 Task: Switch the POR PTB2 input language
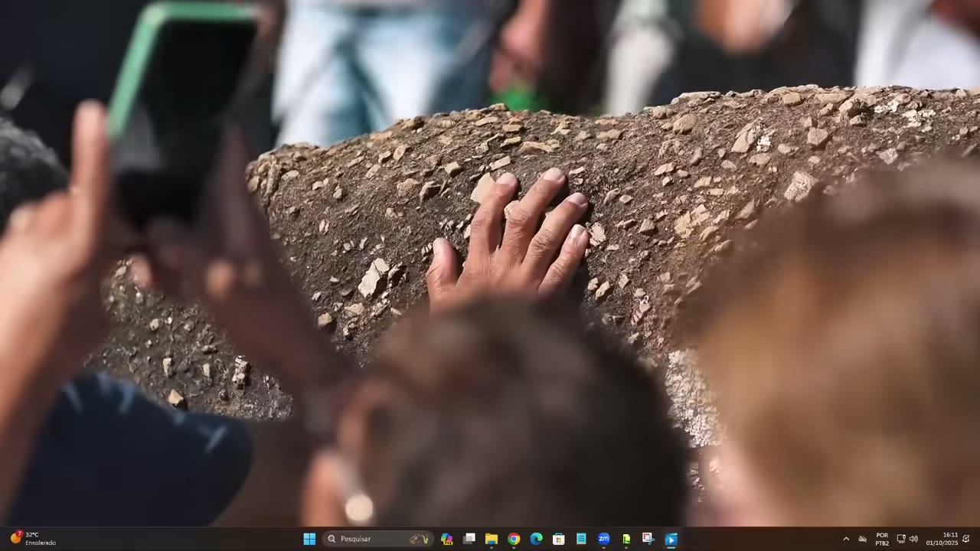[882, 539]
